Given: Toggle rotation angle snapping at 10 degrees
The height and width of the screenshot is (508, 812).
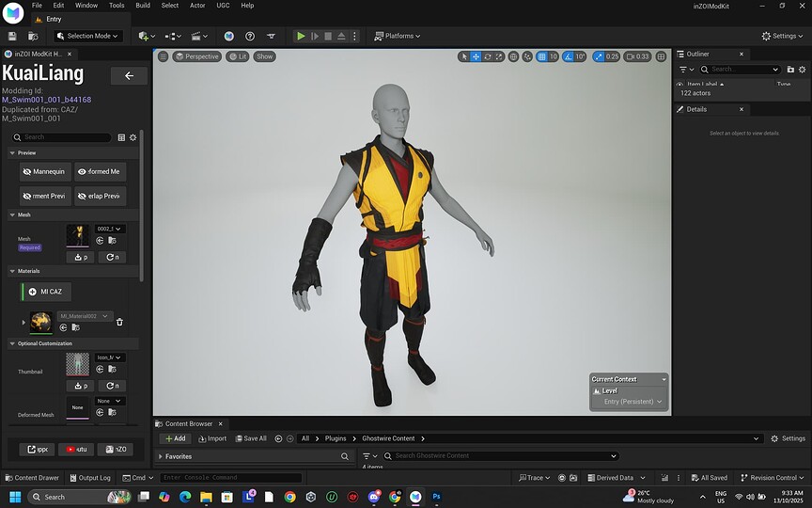Looking at the screenshot, I should 568,56.
